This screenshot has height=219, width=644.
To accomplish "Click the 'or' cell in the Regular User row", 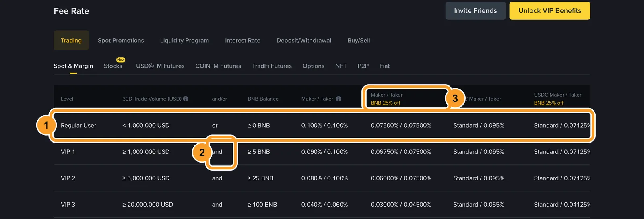I will click(215, 126).
